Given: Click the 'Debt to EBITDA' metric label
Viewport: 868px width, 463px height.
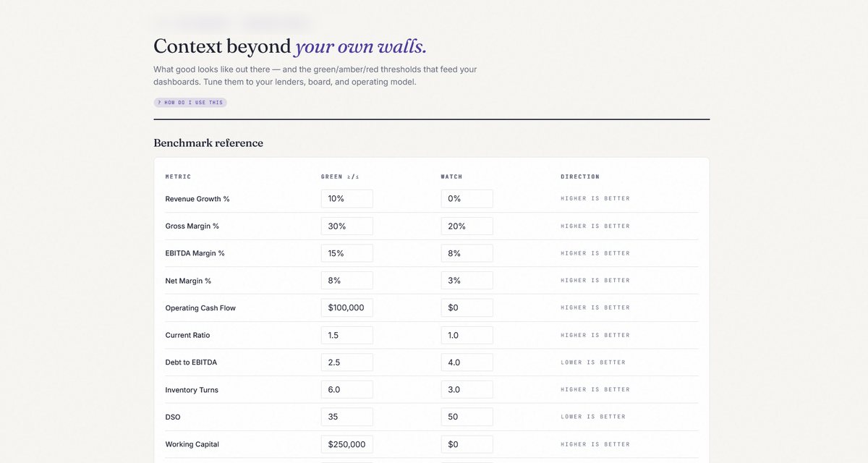Looking at the screenshot, I should (x=191, y=362).
